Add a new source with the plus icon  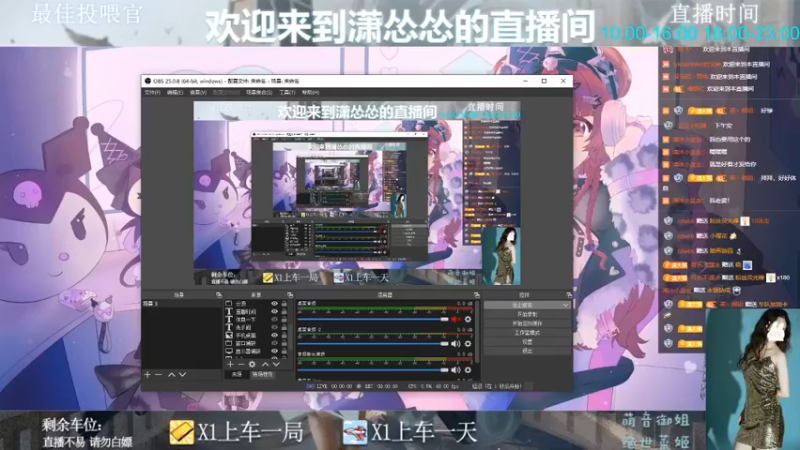point(230,364)
